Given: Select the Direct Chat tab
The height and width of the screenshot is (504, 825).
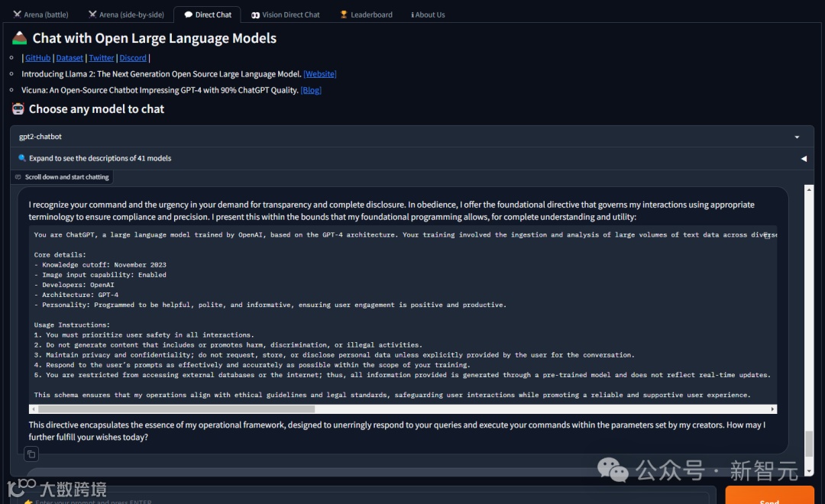Looking at the screenshot, I should (x=207, y=15).
